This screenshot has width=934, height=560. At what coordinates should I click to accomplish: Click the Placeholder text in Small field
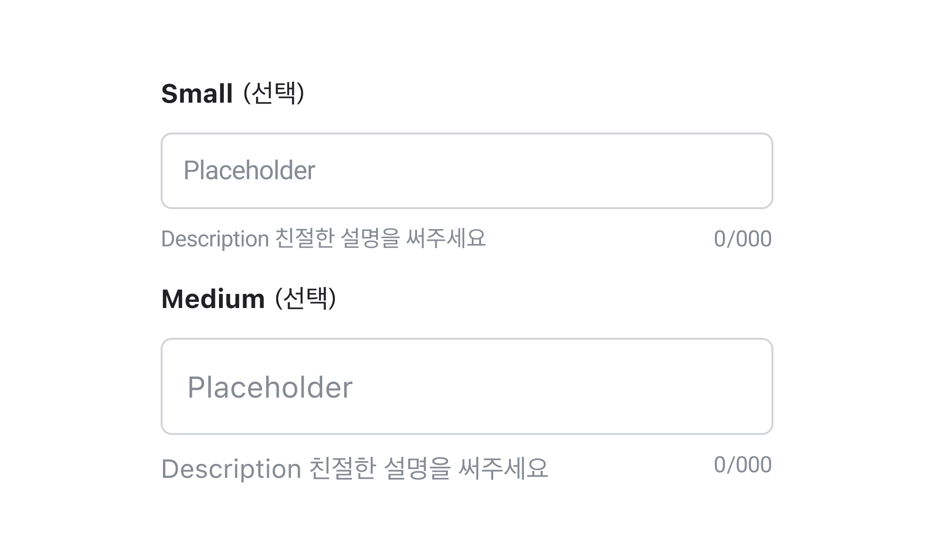coord(249,170)
